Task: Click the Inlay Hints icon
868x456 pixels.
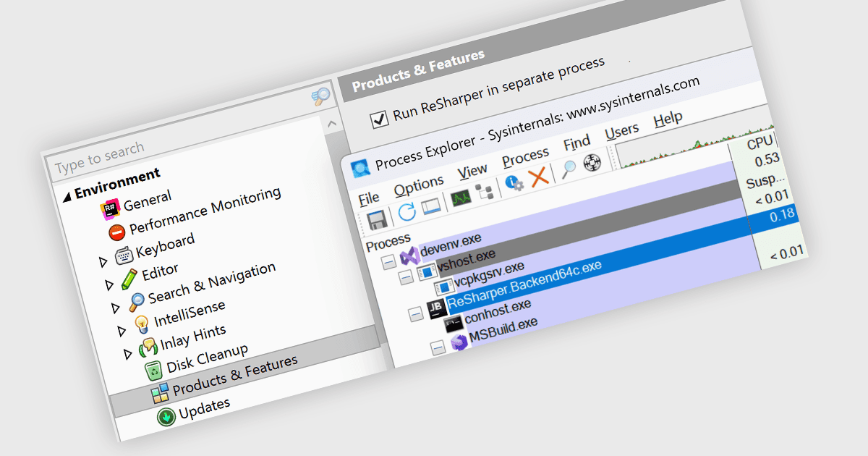Action: click(148, 347)
